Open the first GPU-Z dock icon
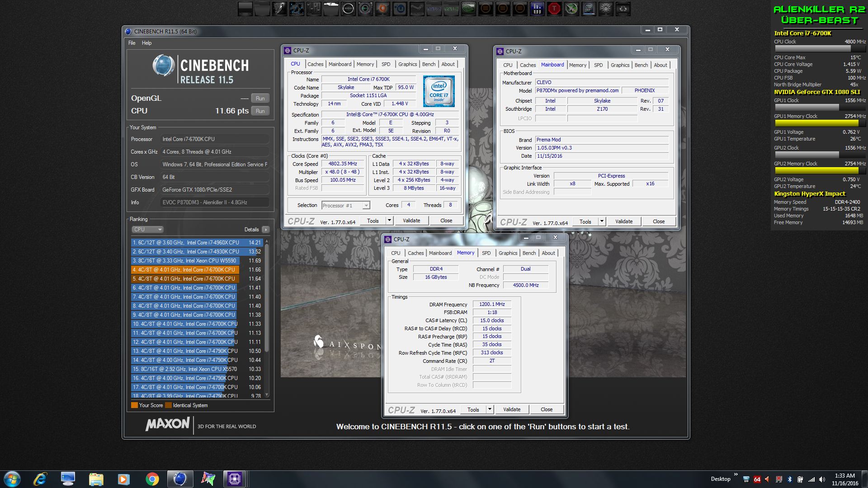Screen dimensions: 868x488 (x=434, y=9)
